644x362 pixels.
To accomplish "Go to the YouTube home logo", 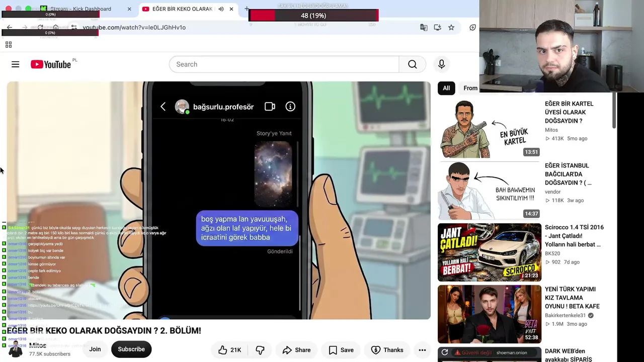I will pyautogui.click(x=50, y=64).
